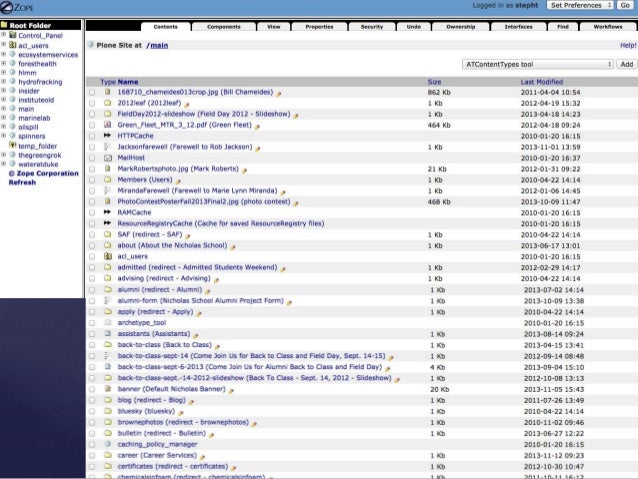Viewport: 638px width, 479px height.
Task: Click the acl_users icon in sidebar tree
Action: coord(13,45)
